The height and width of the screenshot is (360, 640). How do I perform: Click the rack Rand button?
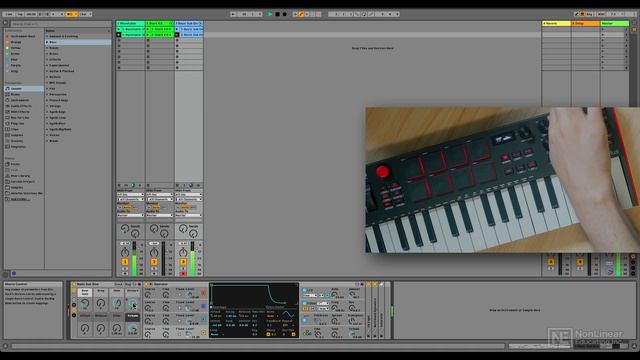pyautogui.click(x=118, y=284)
